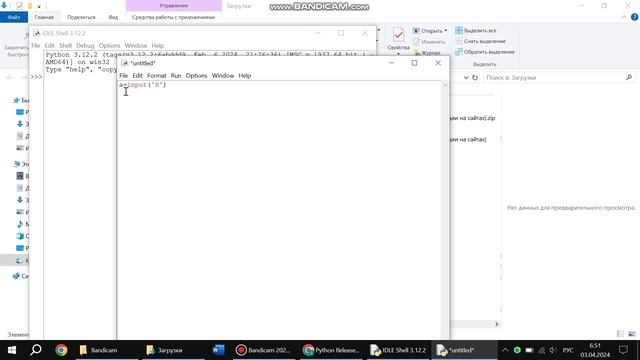This screenshot has width=640, height=360.
Task: Switch to Вид tab in Explorer ribbon
Action: tap(113, 17)
